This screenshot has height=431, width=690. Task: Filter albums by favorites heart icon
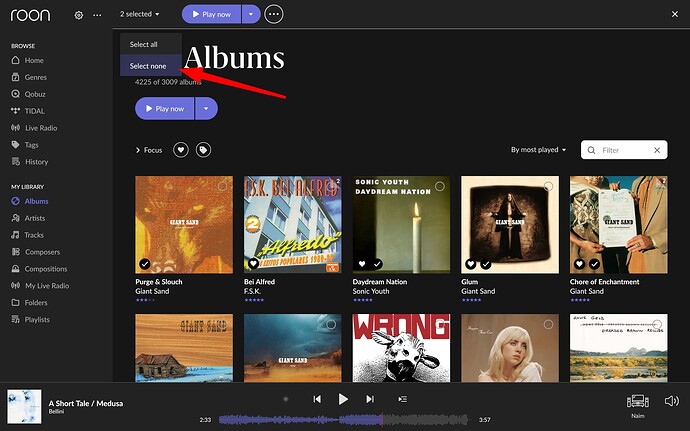pyautogui.click(x=180, y=150)
